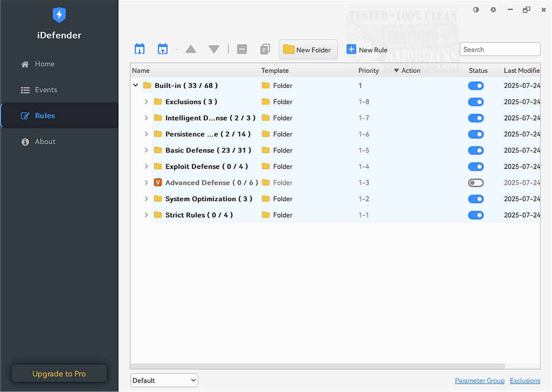Open the About page
The image size is (552, 392).
pyautogui.click(x=60, y=142)
